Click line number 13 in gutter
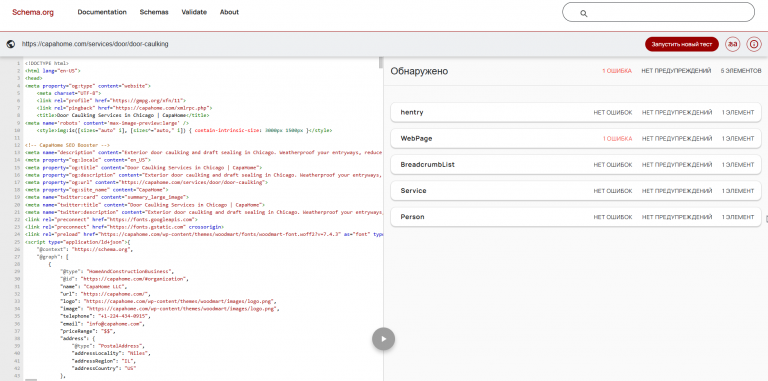 16,153
